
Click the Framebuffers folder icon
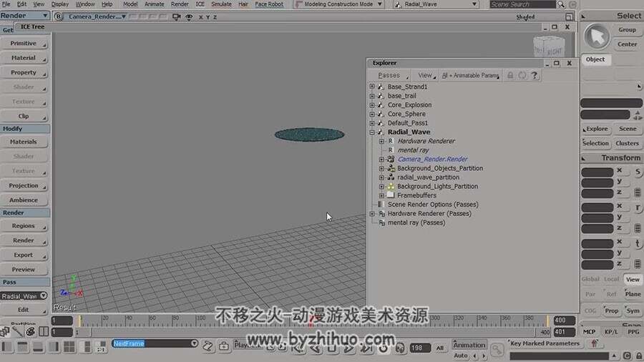[x=391, y=195]
